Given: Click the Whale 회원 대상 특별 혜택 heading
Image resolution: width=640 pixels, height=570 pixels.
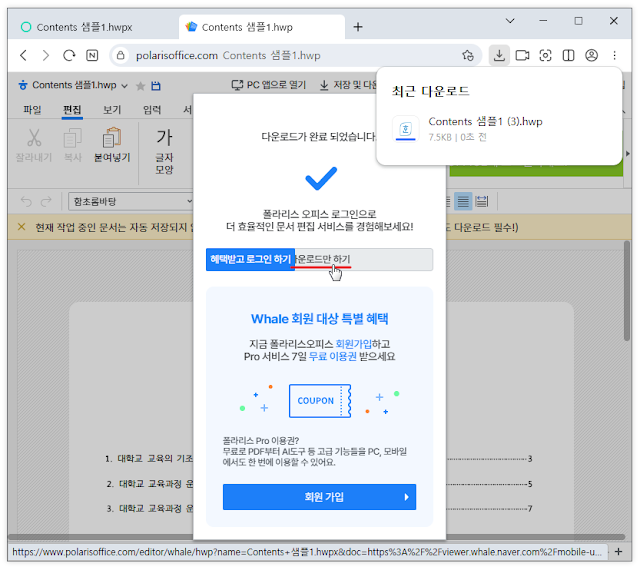Looking at the screenshot, I should click(x=320, y=318).
